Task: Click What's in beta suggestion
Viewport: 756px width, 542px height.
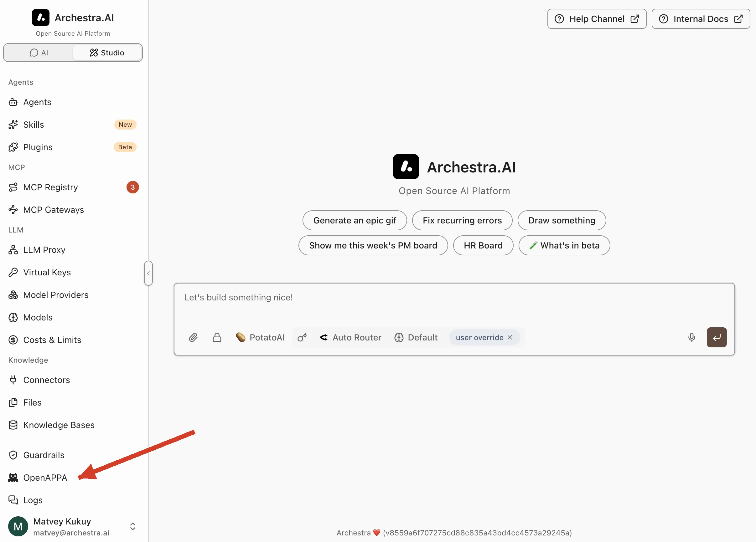Action: tap(564, 246)
